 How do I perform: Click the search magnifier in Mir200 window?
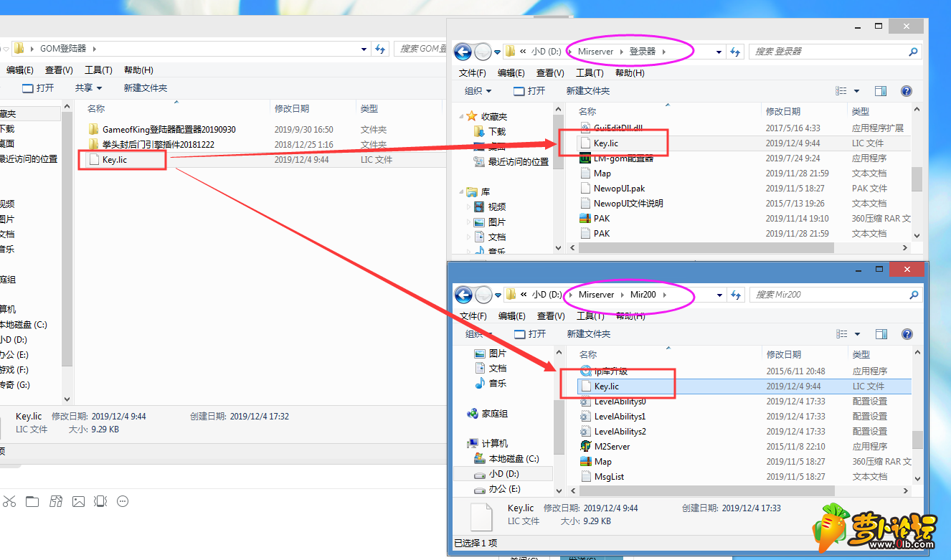pyautogui.click(x=913, y=295)
